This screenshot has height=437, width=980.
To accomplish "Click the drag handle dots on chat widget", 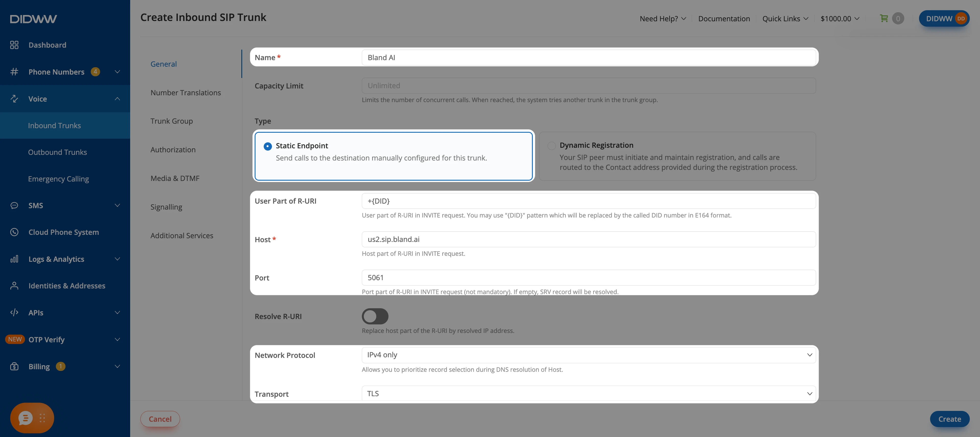I will tap(42, 418).
